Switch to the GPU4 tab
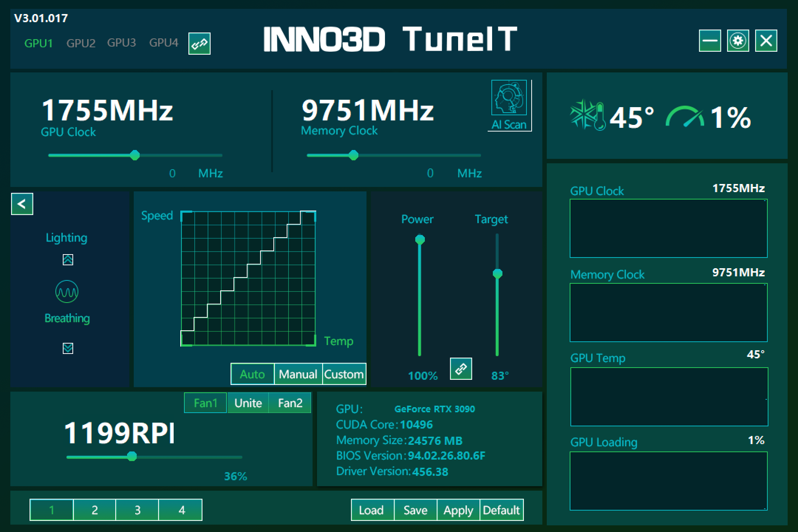This screenshot has height=532, width=798. click(x=164, y=43)
